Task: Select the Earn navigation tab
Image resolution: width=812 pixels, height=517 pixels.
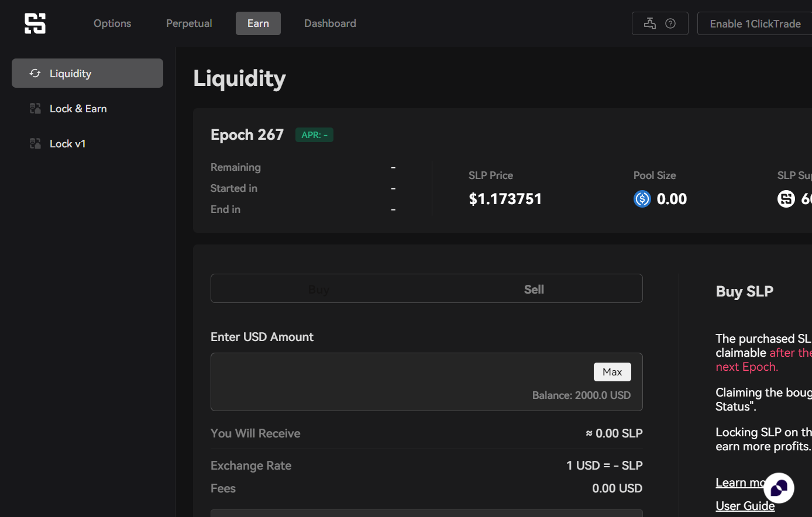Action: (x=258, y=23)
